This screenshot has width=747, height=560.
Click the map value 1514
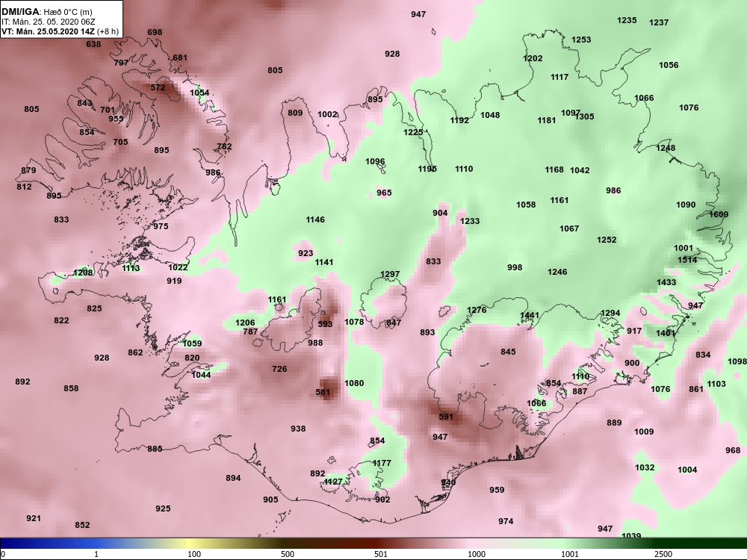point(687,260)
